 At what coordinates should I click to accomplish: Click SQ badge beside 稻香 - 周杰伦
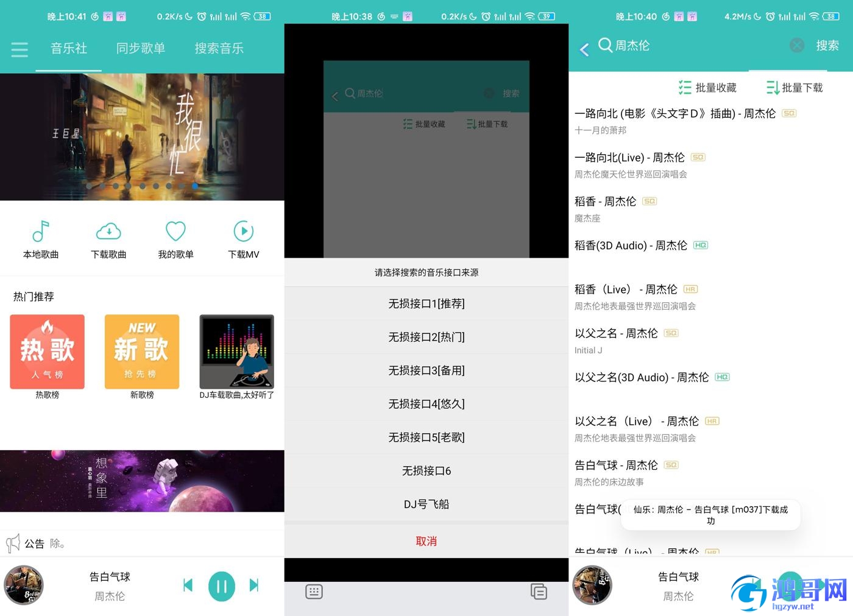click(649, 201)
